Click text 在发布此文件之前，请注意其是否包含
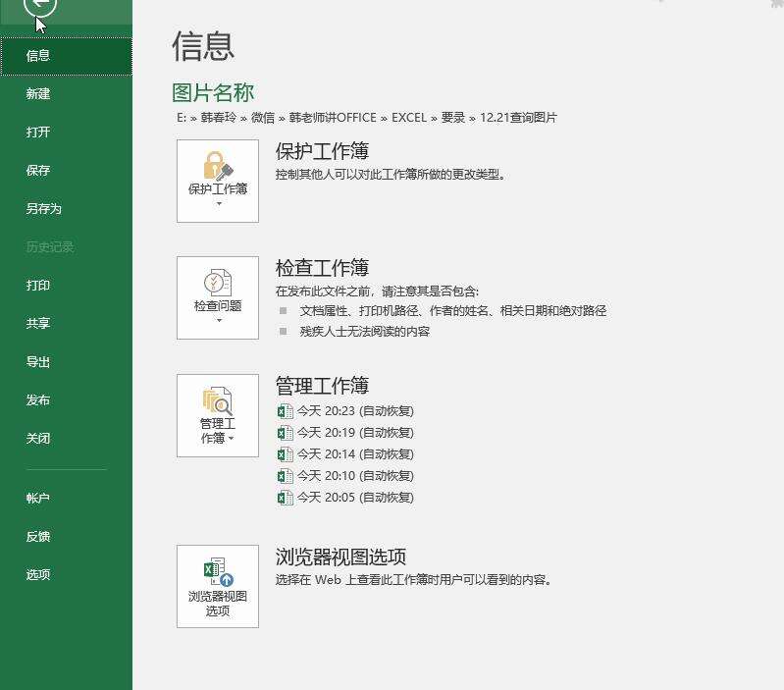Viewport: 784px width, 690px height. (377, 291)
